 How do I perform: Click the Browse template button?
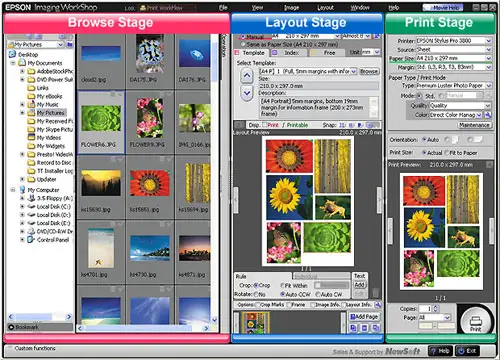coord(369,71)
